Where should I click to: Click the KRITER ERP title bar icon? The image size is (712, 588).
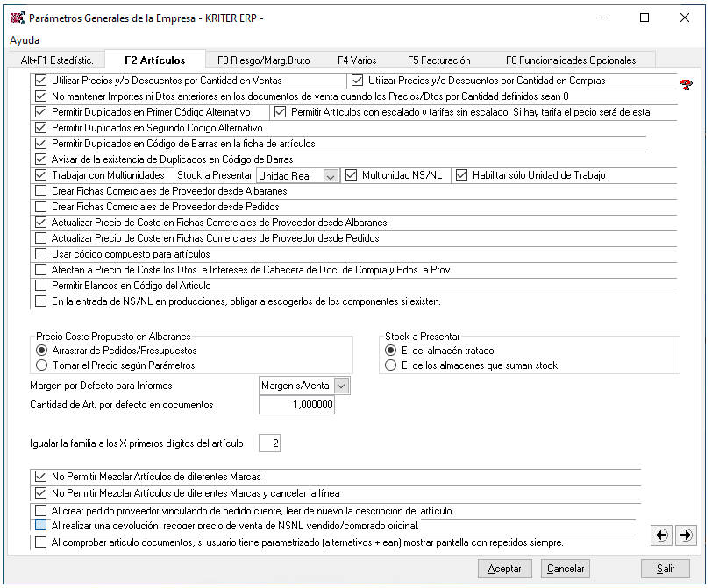pos(18,18)
